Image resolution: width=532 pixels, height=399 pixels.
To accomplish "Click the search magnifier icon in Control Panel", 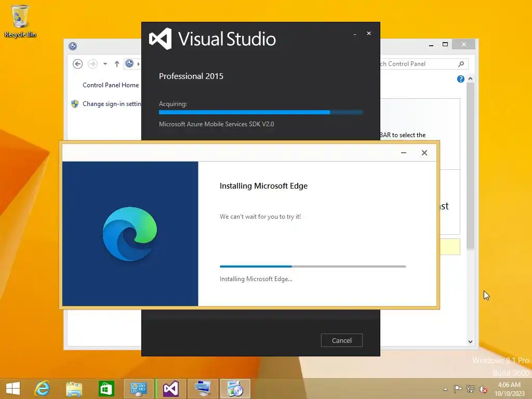I will 461,64.
